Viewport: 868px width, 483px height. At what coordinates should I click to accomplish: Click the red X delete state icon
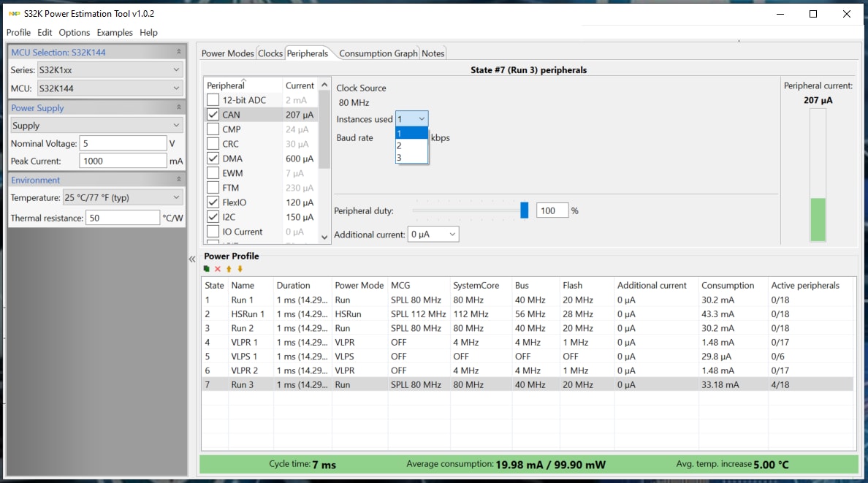tap(218, 269)
